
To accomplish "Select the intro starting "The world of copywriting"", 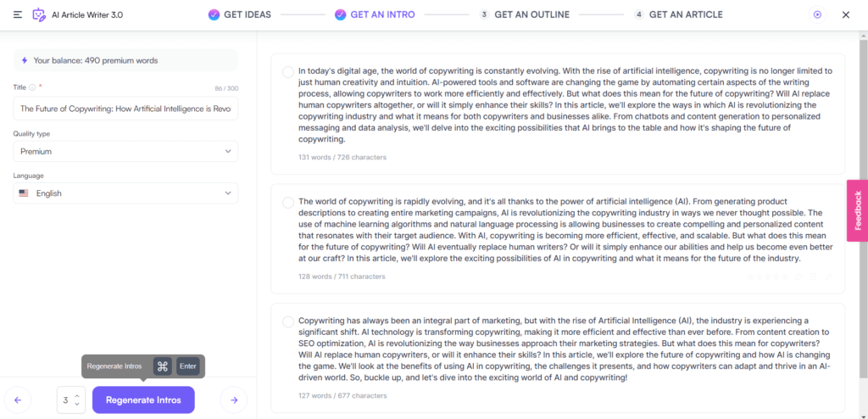I will pos(288,203).
